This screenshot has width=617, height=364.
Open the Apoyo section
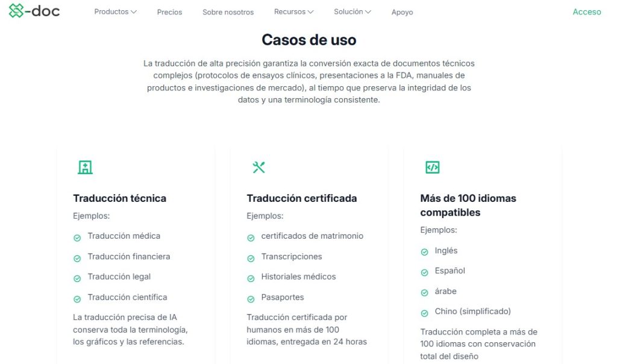(x=402, y=11)
